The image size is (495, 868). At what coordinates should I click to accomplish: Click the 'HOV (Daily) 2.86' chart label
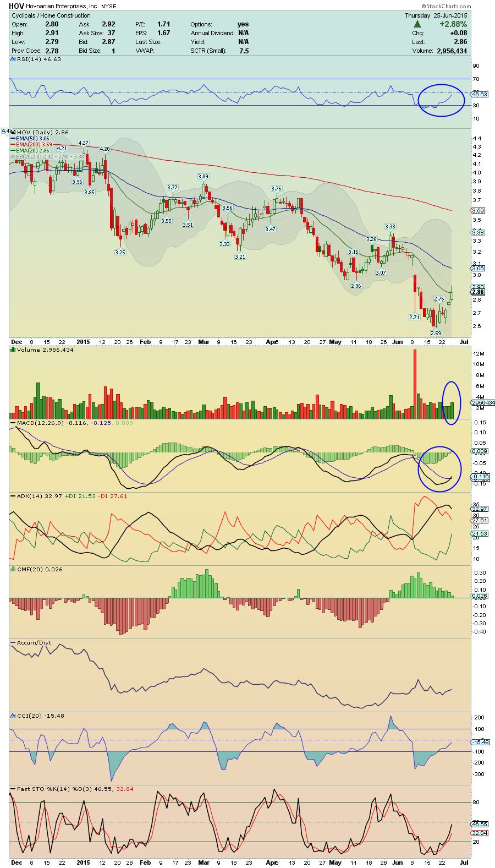click(43, 132)
